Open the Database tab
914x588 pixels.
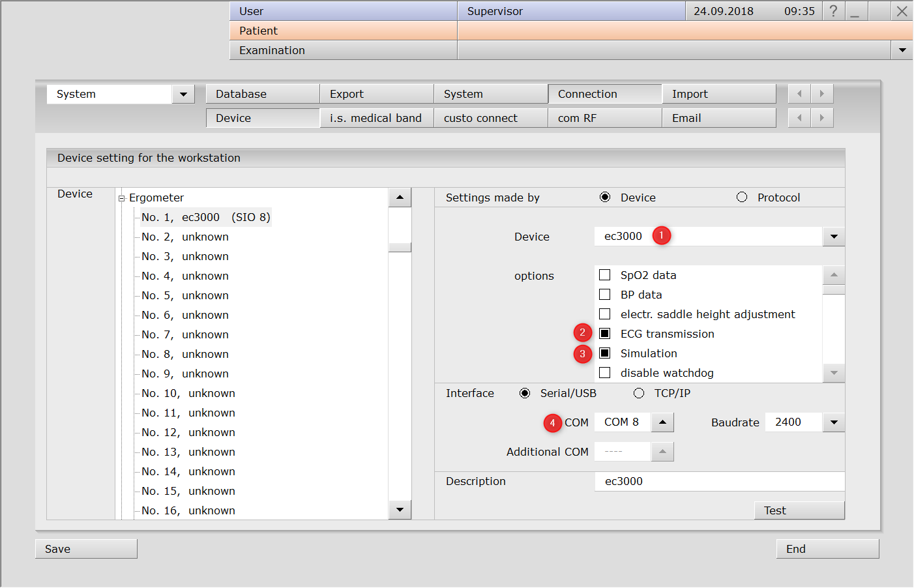263,94
